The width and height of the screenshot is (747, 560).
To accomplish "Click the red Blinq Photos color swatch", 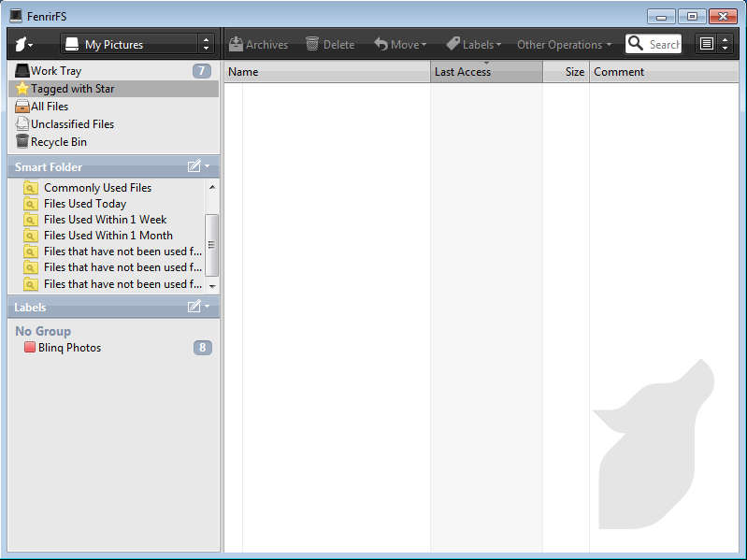I will pyautogui.click(x=30, y=347).
